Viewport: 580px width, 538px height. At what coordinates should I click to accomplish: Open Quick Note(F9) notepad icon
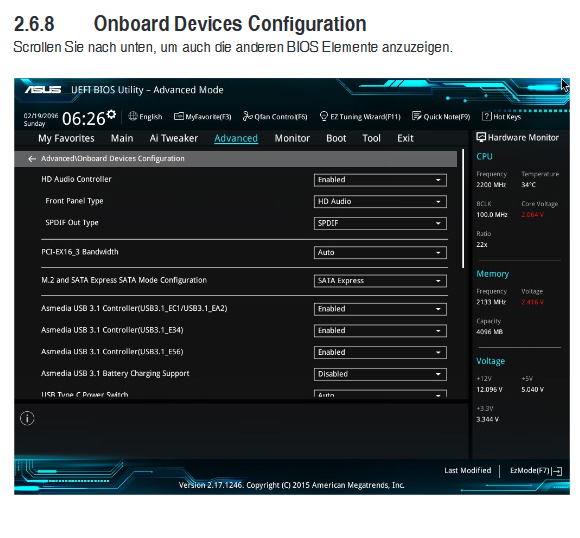pyautogui.click(x=417, y=116)
